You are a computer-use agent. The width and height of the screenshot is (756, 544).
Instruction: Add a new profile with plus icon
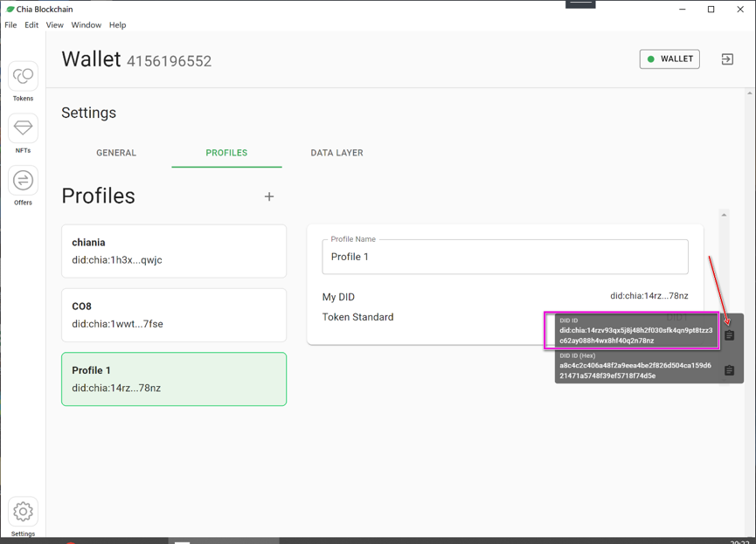269,196
